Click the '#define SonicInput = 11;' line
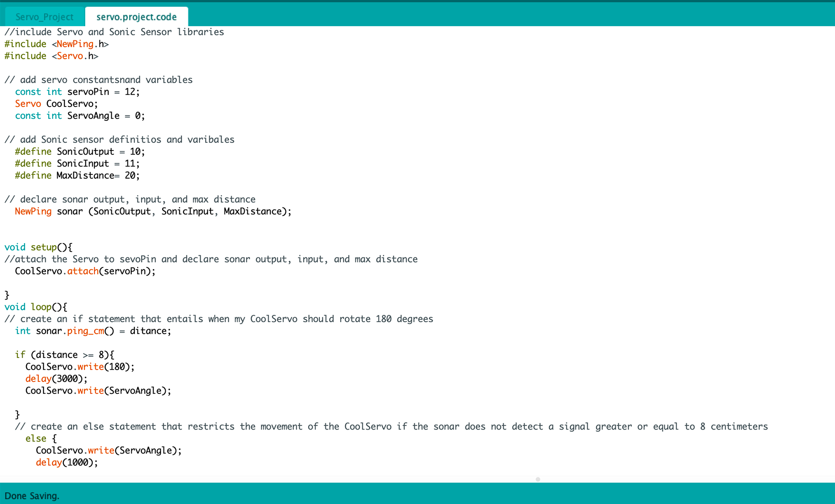 (x=77, y=164)
